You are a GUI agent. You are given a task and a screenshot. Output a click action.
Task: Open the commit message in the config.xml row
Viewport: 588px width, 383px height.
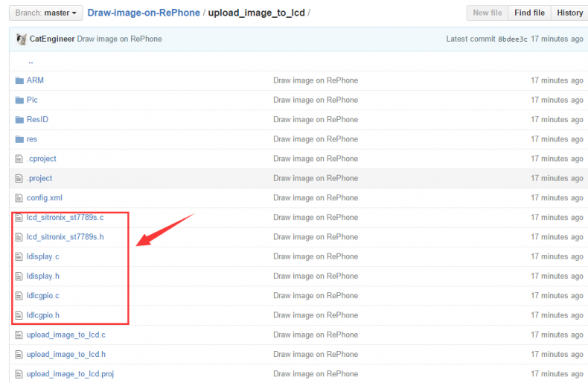pyautogui.click(x=316, y=198)
